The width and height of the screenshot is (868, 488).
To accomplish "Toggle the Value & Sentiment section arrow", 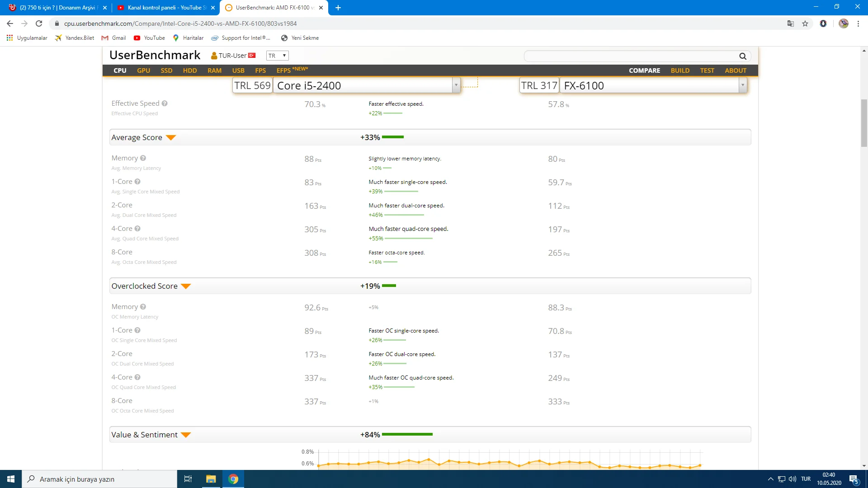I will pos(186,435).
